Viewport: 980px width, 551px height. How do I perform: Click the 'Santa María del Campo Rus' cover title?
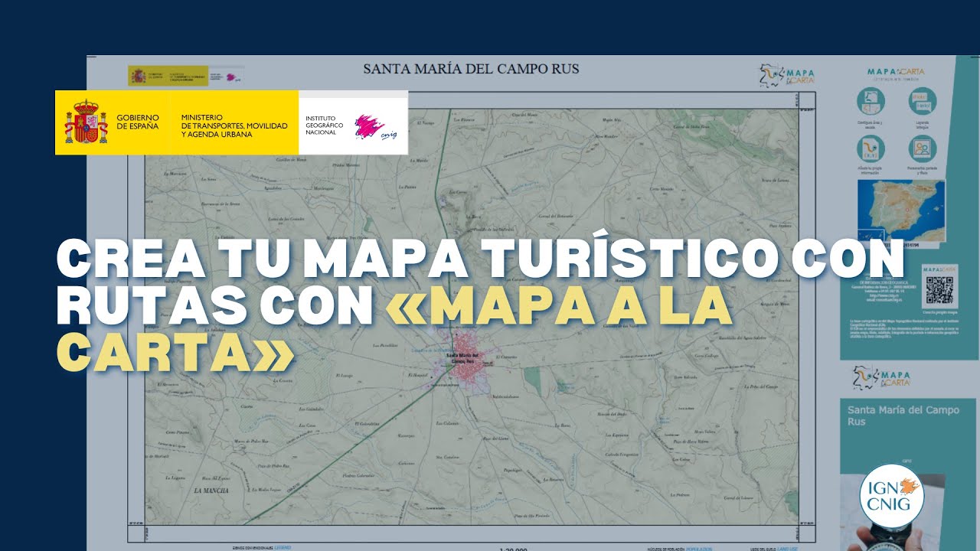[903, 416]
